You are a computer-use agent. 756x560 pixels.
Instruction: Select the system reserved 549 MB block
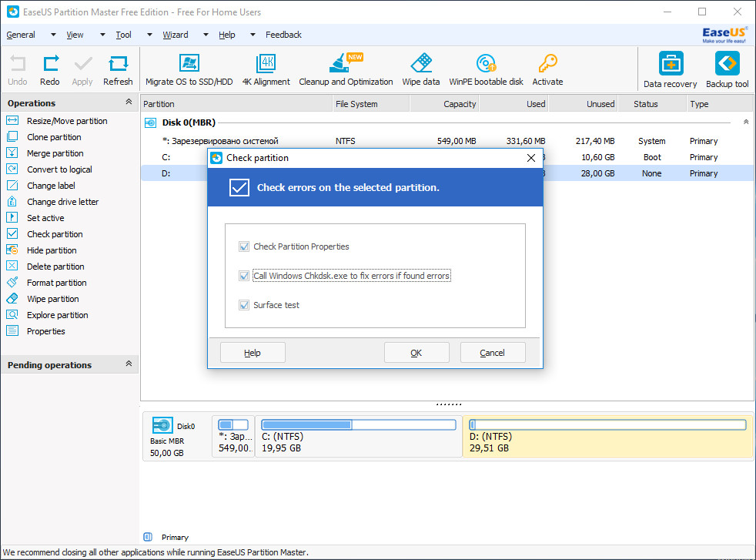tap(233, 437)
